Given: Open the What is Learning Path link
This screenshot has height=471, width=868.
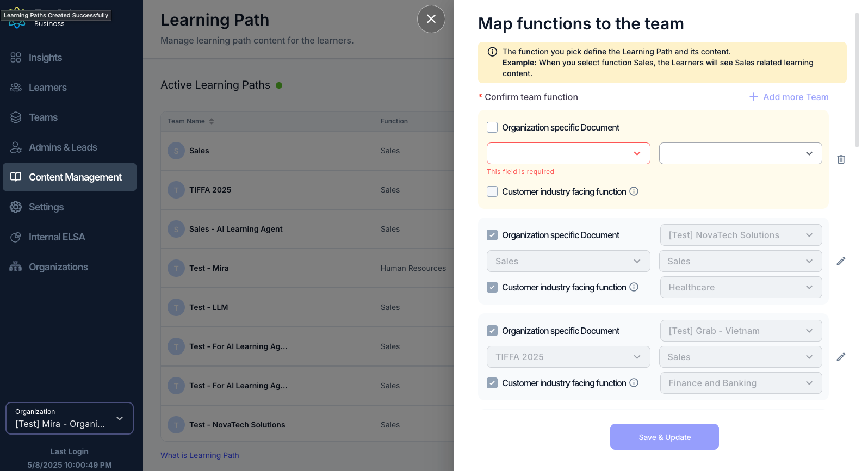Looking at the screenshot, I should click(x=200, y=455).
